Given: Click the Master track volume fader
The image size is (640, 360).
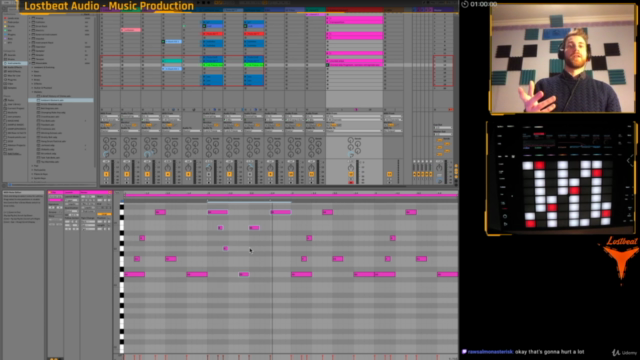Looking at the screenshot, I should 447,171.
